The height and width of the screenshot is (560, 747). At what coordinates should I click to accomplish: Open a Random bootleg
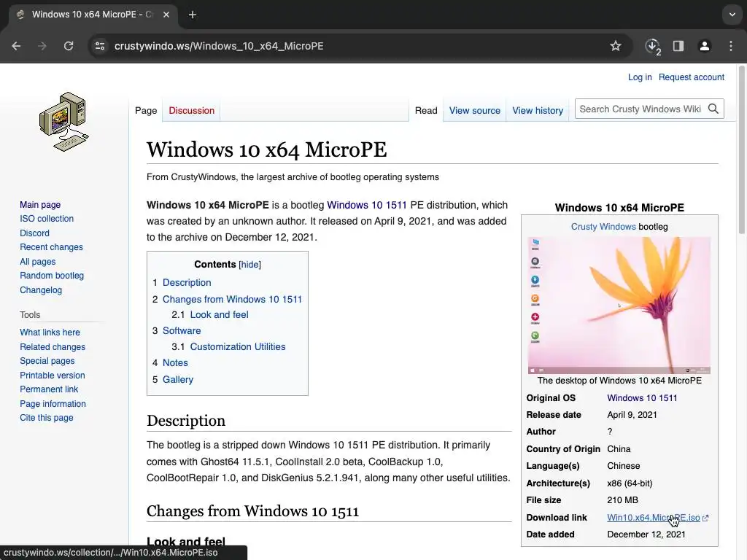click(52, 275)
